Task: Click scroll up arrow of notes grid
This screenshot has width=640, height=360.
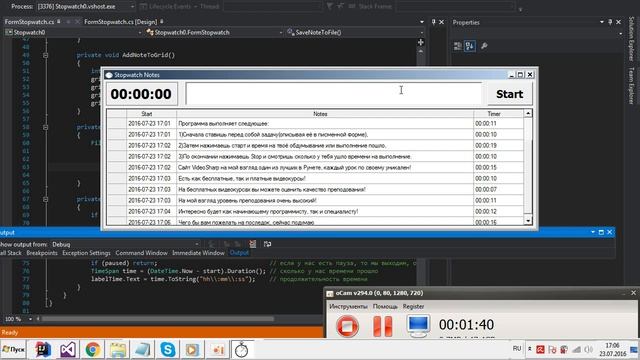Action: 528,113
